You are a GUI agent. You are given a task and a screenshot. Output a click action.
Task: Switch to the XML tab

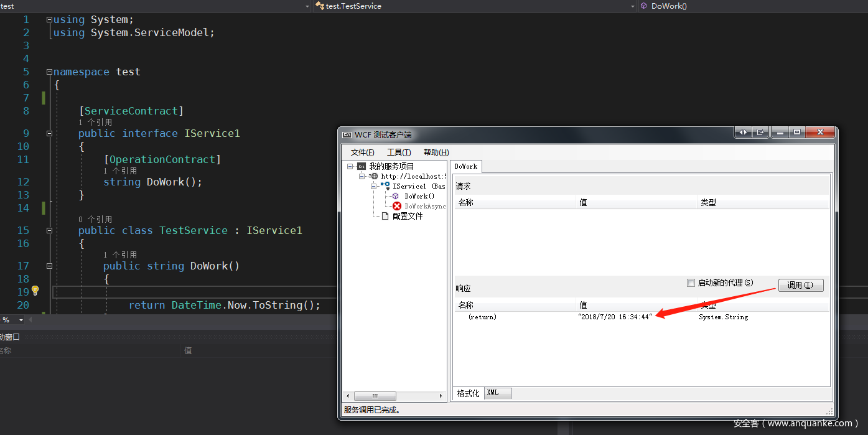(497, 393)
